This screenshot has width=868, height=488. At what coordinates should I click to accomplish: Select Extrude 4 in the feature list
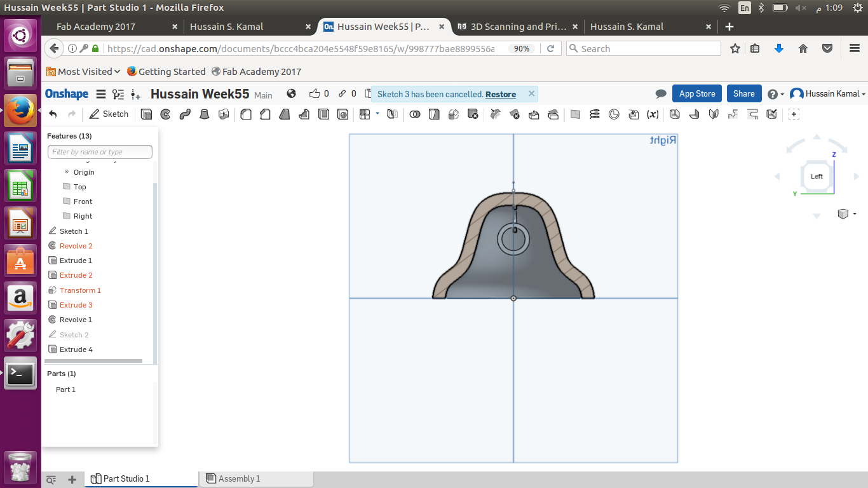coord(76,349)
